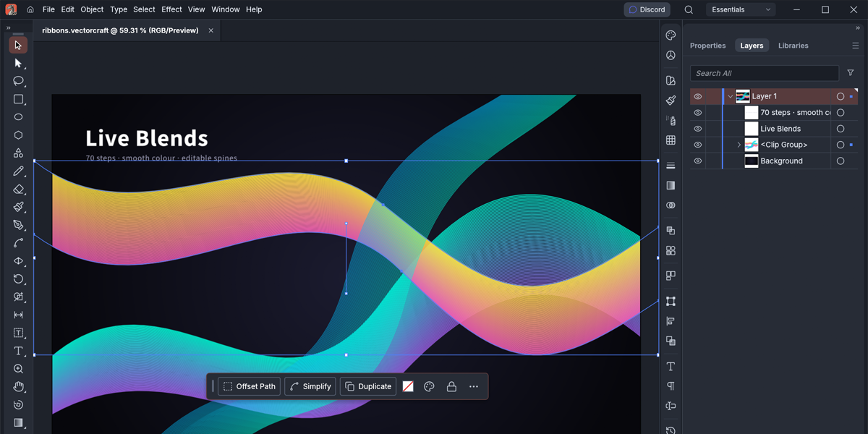The height and width of the screenshot is (434, 868).
Task: Select the Selection arrow tool
Action: tap(18, 45)
